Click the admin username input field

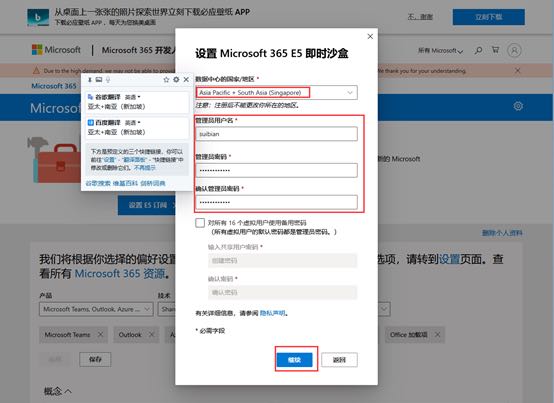click(x=276, y=134)
